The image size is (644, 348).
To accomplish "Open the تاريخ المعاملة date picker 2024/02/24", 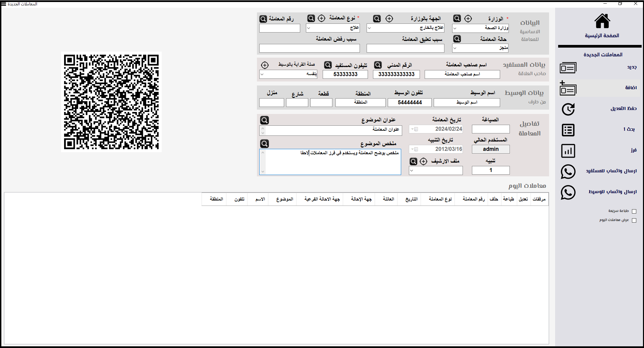I will point(436,129).
